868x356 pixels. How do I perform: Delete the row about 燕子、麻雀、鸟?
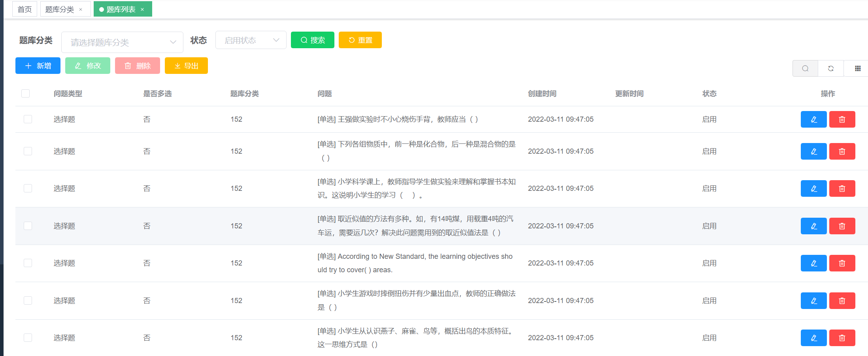click(x=842, y=338)
